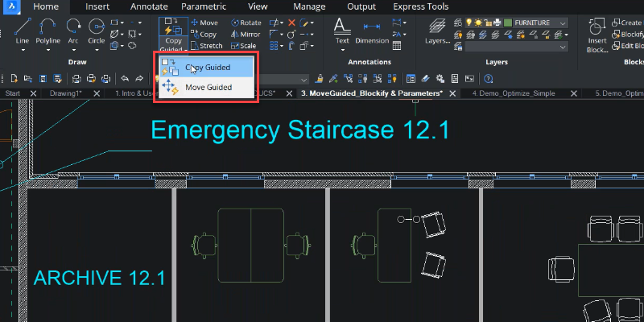Open the Properties panel icon in toolbar
The image size is (644, 322).
point(411,79)
